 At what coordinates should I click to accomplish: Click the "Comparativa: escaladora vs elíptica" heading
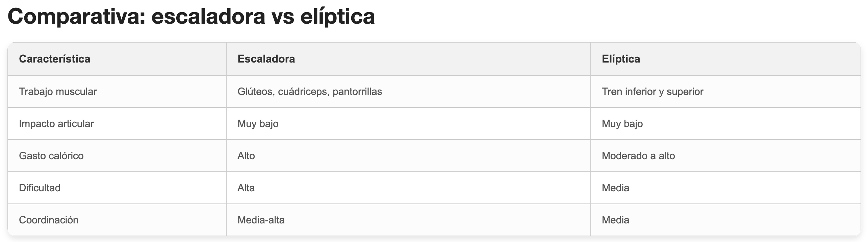[191, 16]
